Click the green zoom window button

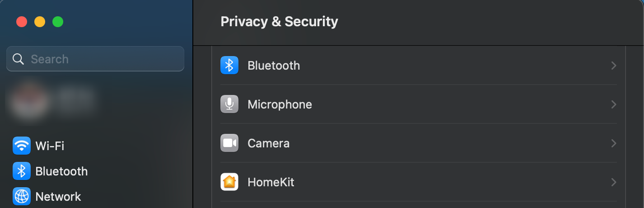tap(58, 21)
